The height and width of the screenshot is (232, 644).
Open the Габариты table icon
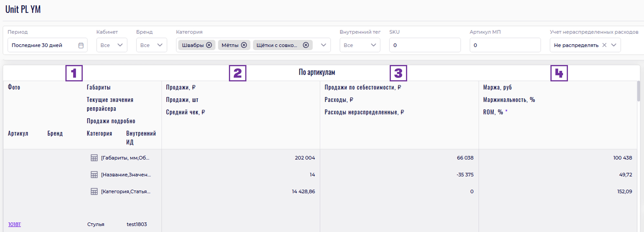point(94,158)
